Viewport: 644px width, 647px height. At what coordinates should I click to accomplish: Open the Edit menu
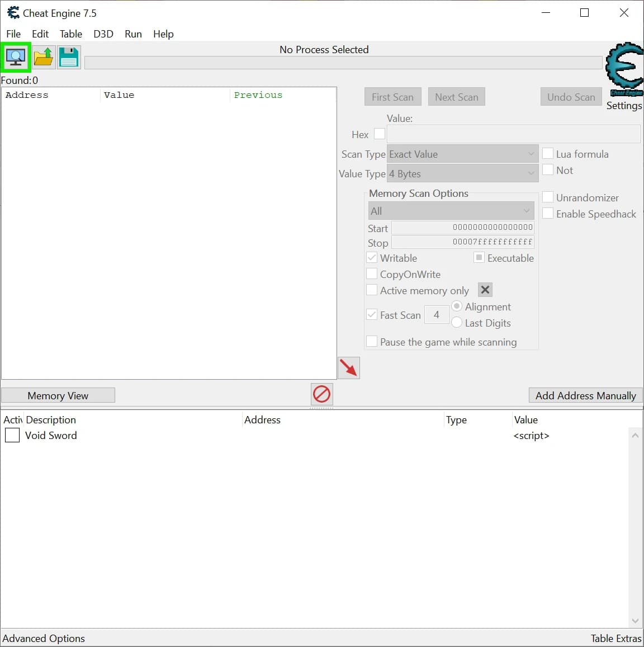[40, 34]
